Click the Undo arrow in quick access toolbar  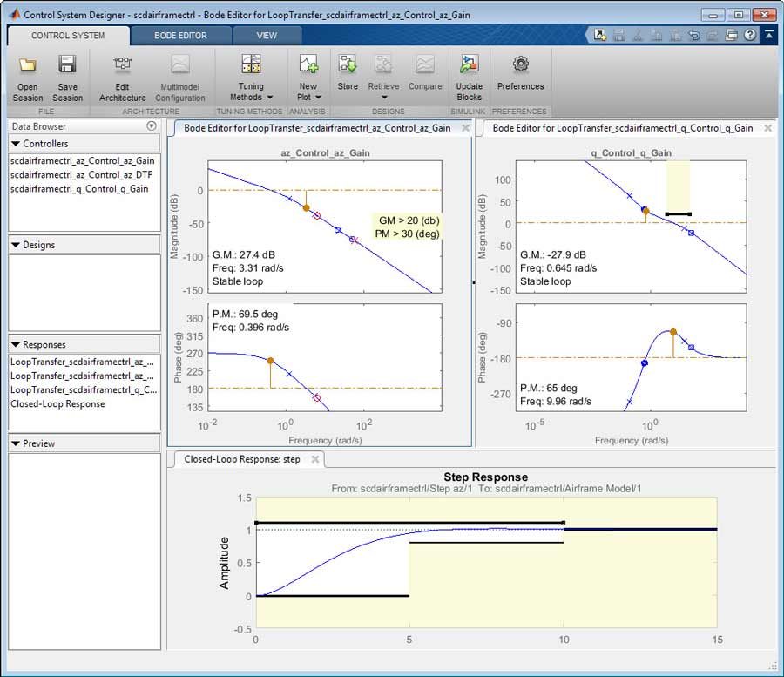point(694,35)
